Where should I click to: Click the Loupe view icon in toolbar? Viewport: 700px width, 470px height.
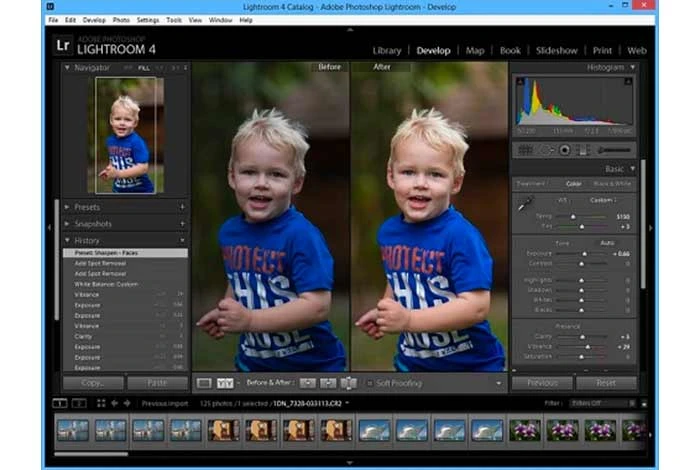click(204, 383)
